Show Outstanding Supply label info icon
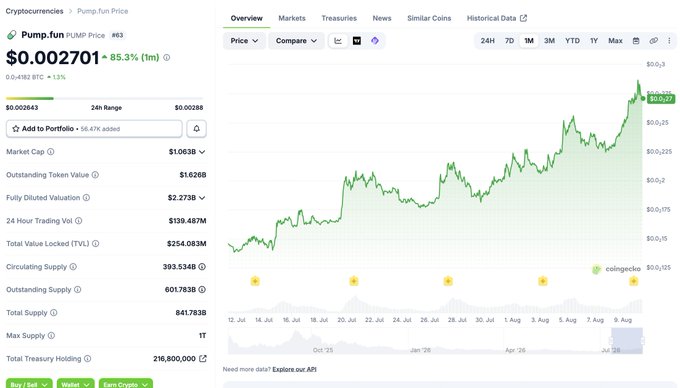 coord(78,290)
